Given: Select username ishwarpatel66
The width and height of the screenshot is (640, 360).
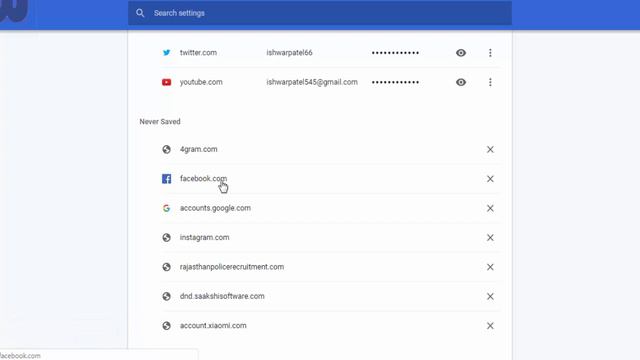Looking at the screenshot, I should click(x=289, y=53).
